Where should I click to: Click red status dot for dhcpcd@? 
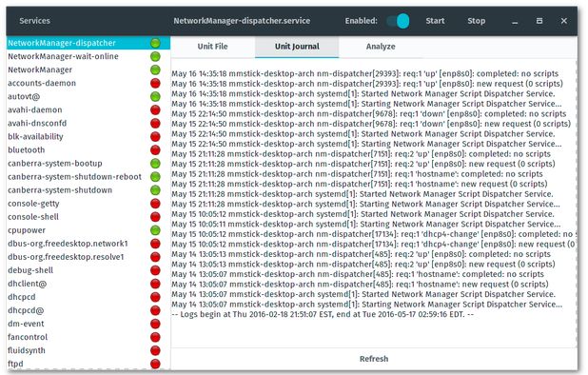[x=155, y=310]
